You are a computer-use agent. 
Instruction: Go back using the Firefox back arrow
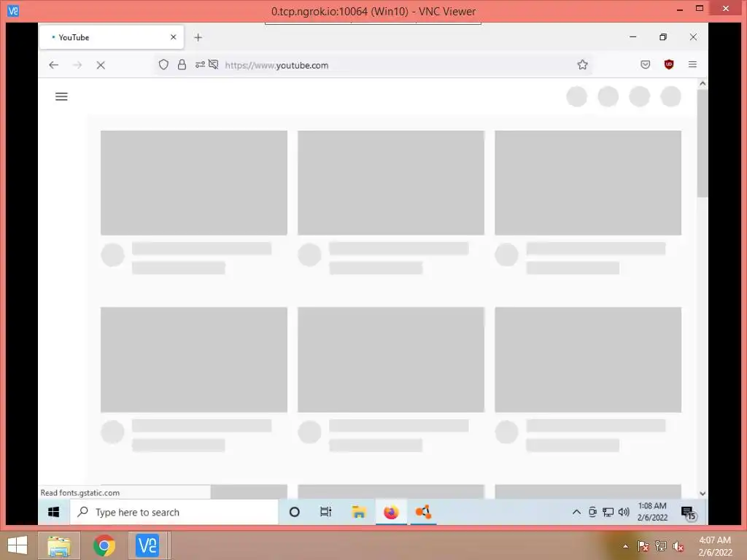[53, 65]
